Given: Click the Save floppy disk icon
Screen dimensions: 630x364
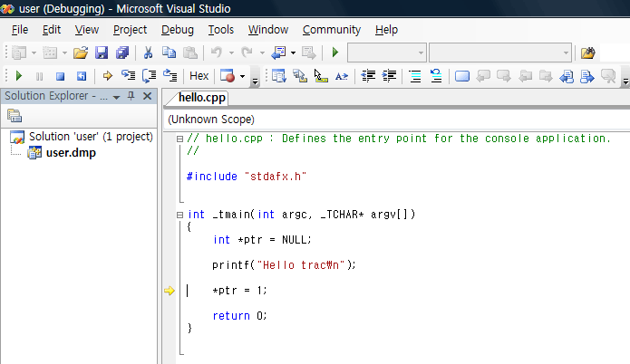Looking at the screenshot, I should 102,53.
